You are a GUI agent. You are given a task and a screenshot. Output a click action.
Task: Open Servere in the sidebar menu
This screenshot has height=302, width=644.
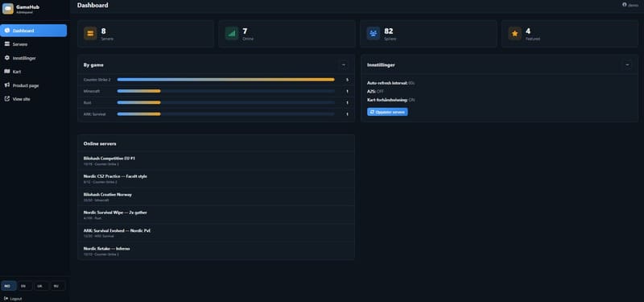(34, 44)
